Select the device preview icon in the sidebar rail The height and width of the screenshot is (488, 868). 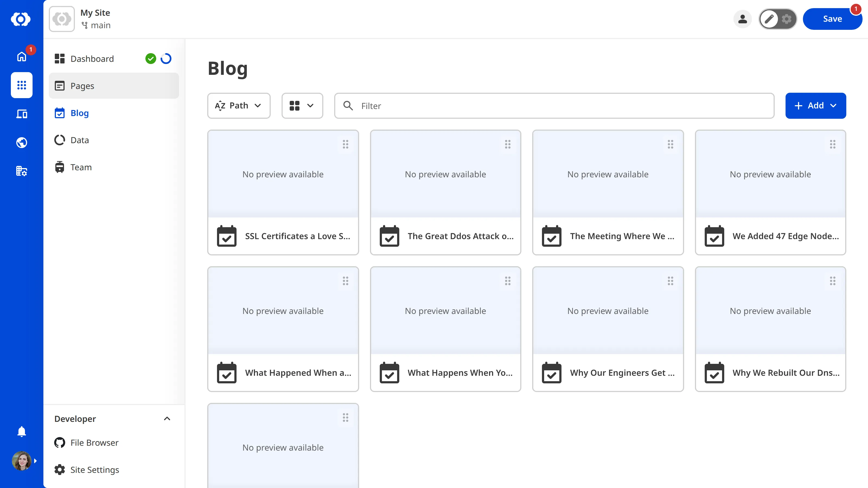point(21,114)
